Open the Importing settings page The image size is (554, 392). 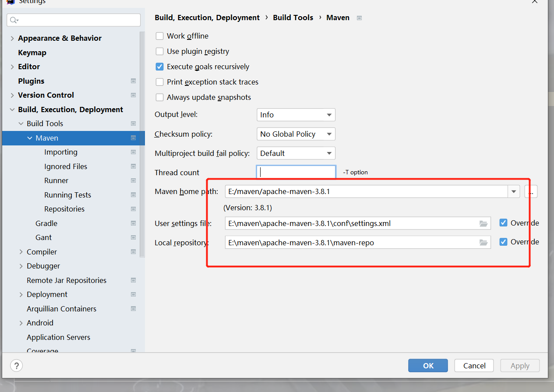point(61,152)
